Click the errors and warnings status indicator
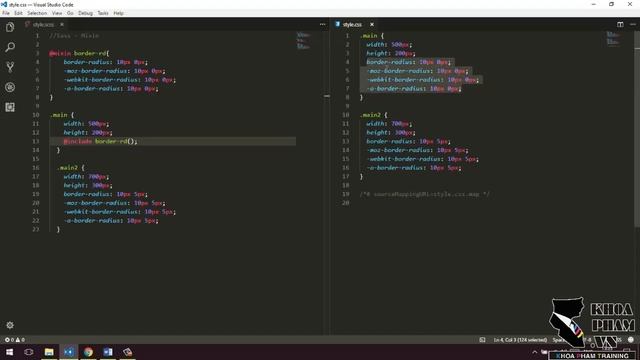This screenshot has width=640, height=360. click(15, 340)
